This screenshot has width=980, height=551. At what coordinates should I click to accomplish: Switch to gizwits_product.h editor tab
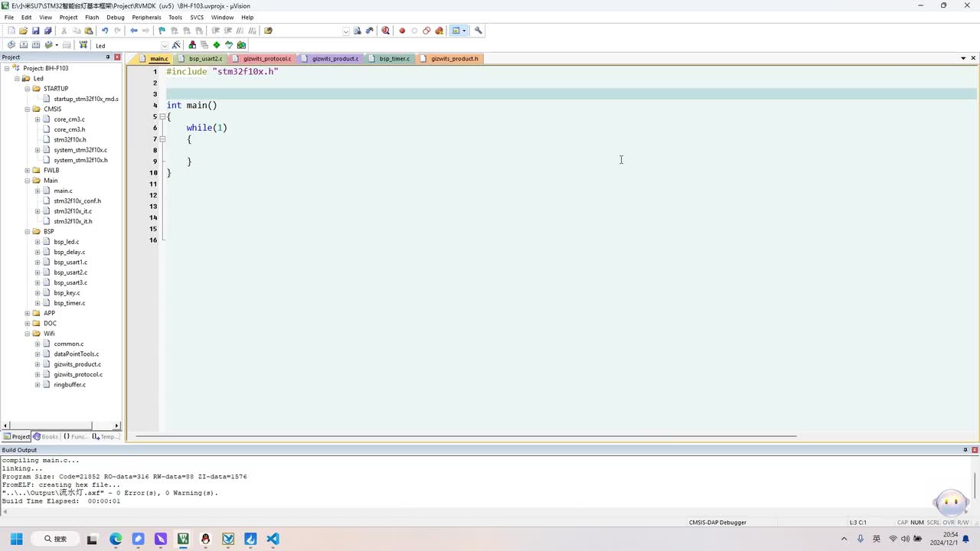[x=449, y=59]
